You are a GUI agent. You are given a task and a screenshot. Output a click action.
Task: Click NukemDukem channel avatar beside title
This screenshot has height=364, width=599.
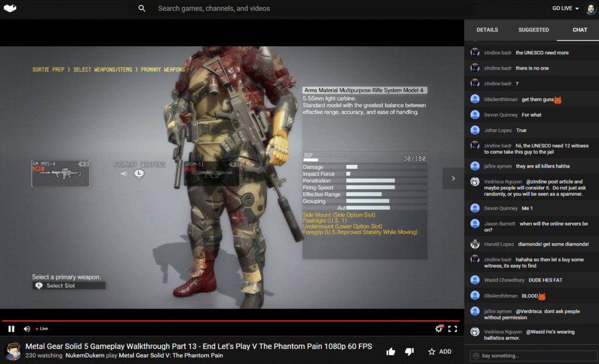point(13,351)
